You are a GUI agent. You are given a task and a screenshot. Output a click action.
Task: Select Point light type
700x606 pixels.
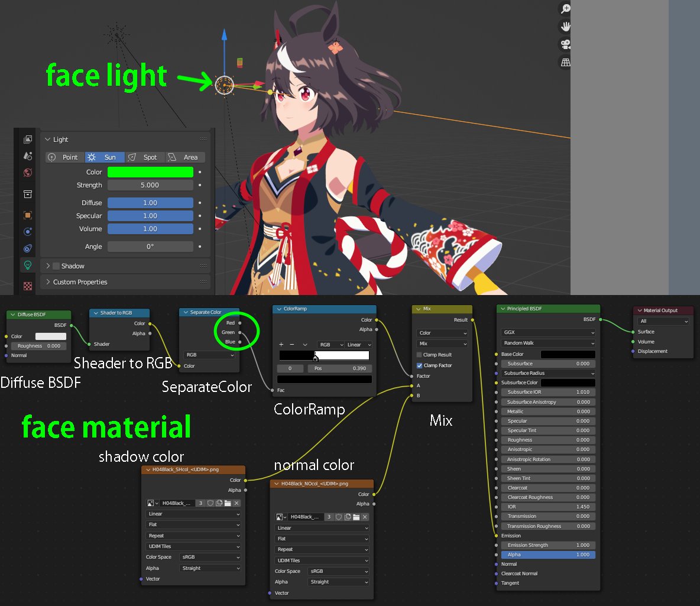[65, 157]
